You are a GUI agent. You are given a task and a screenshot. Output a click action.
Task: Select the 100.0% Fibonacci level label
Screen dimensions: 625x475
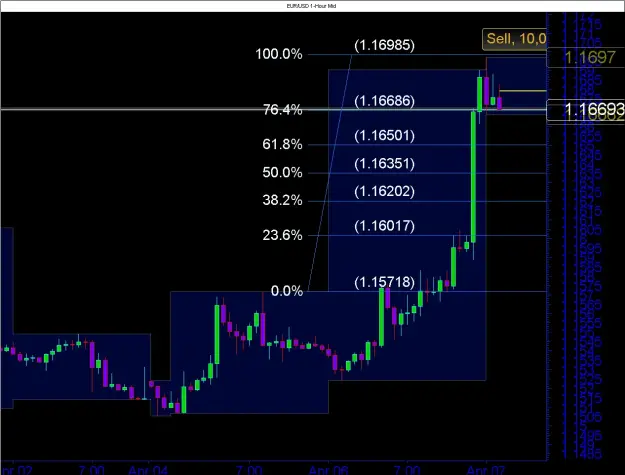pos(279,54)
